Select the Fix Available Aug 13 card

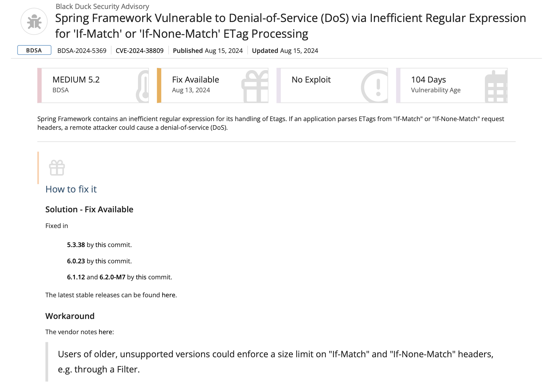(x=212, y=86)
